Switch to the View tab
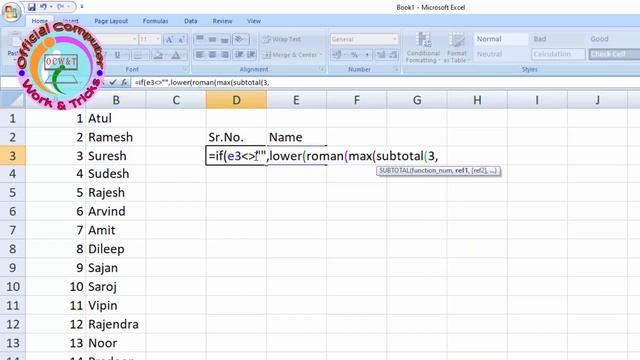This screenshot has width=640, height=360. 254,21
